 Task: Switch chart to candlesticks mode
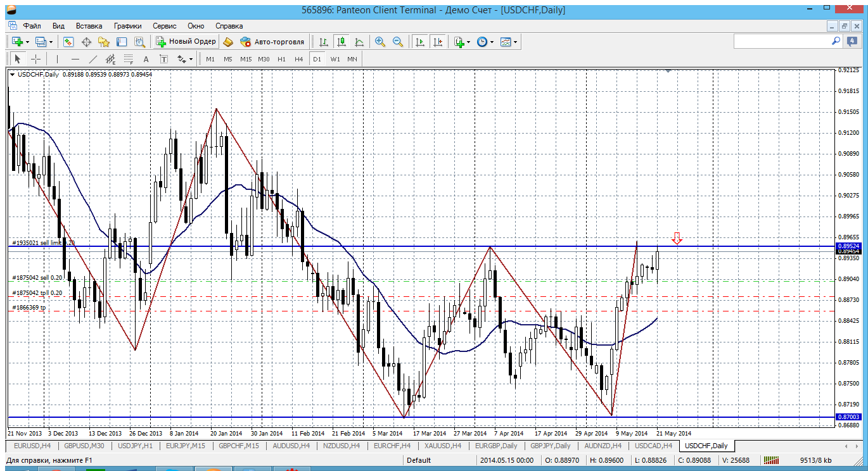[341, 42]
